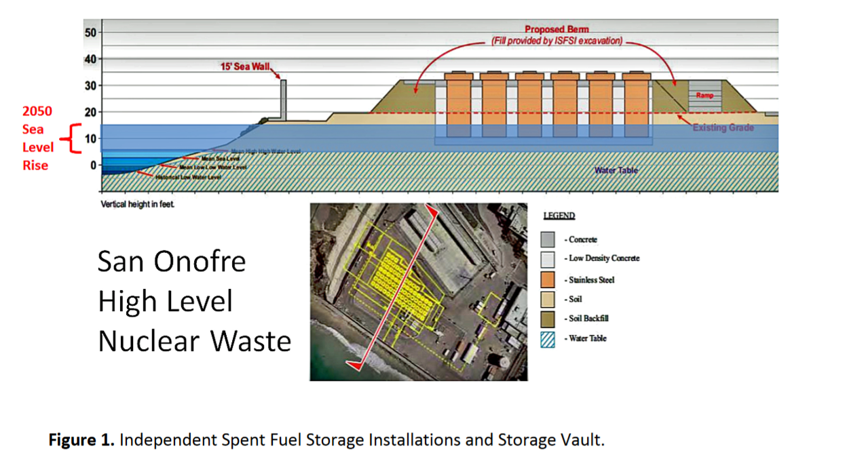Click the 'Vertical height in feet.' caption
Screen dimensions: 868x457
pos(138,204)
